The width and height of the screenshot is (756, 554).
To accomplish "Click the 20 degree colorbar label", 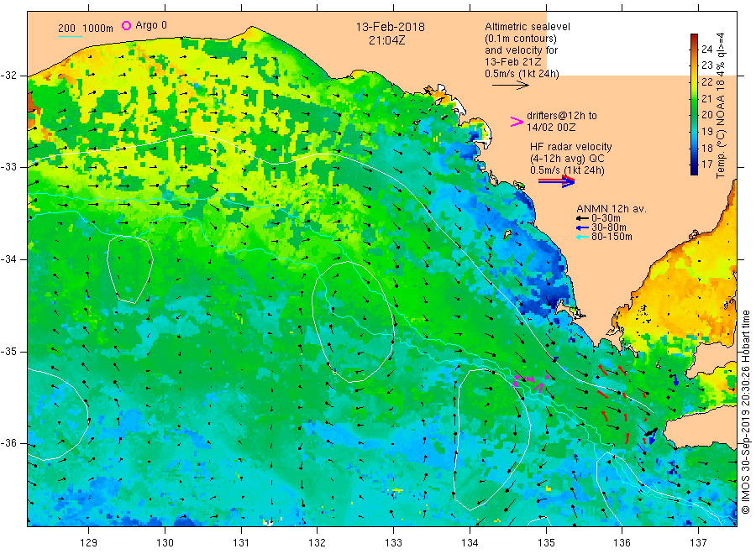I will click(x=706, y=115).
